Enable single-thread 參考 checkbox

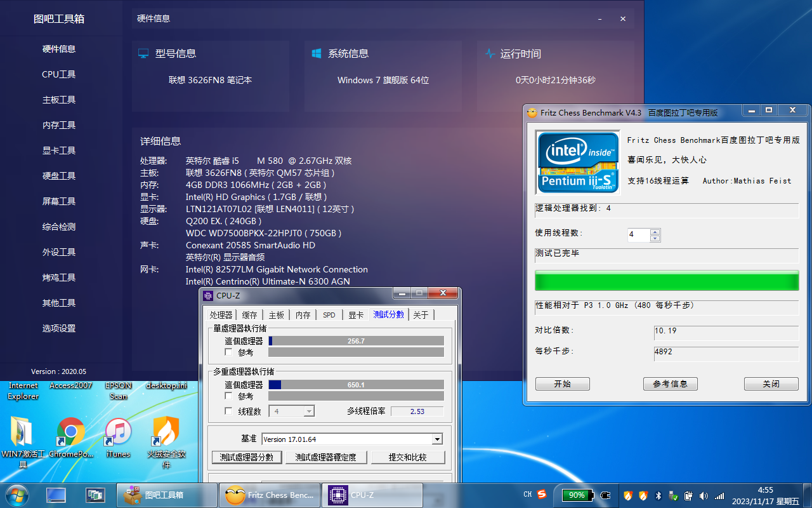pos(228,352)
